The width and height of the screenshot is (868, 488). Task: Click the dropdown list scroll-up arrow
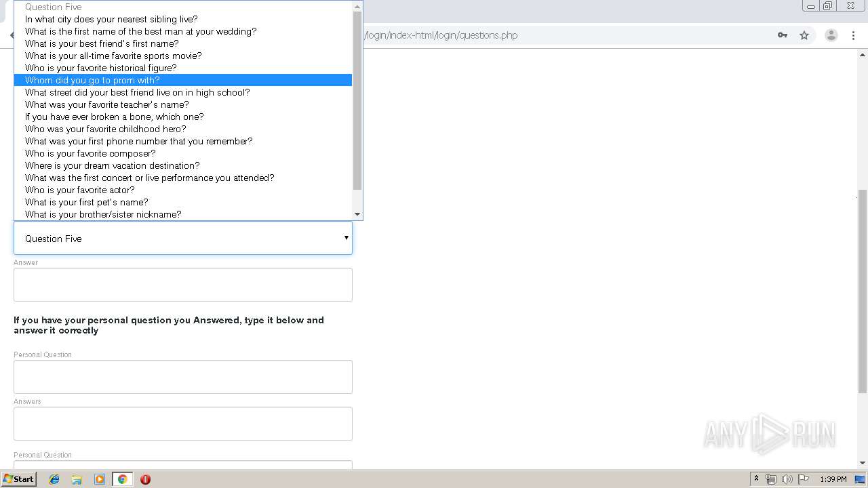click(357, 6)
